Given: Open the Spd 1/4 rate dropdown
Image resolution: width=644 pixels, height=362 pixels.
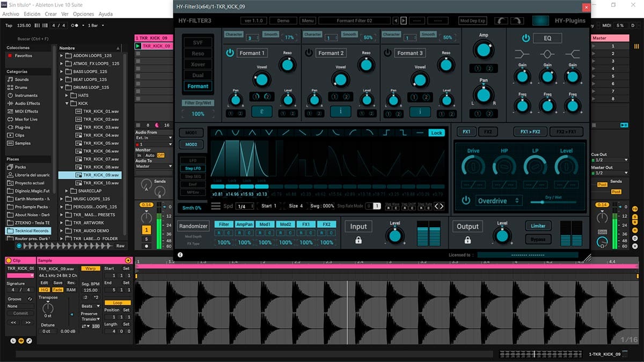Looking at the screenshot, I should 245,206.
